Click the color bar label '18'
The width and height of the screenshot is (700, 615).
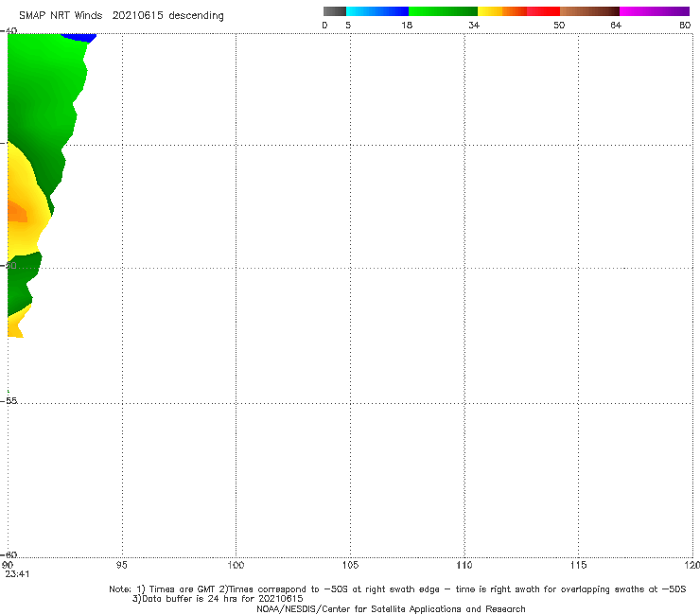407,25
